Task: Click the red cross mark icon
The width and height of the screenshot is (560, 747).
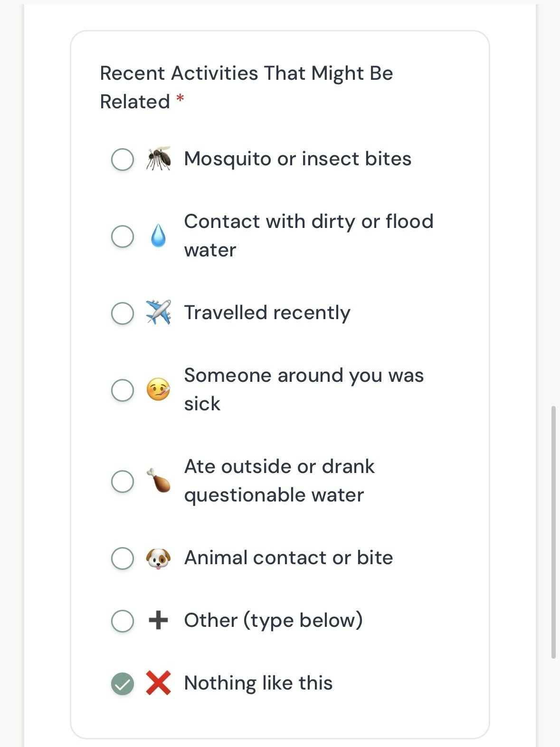Action: coord(158,683)
